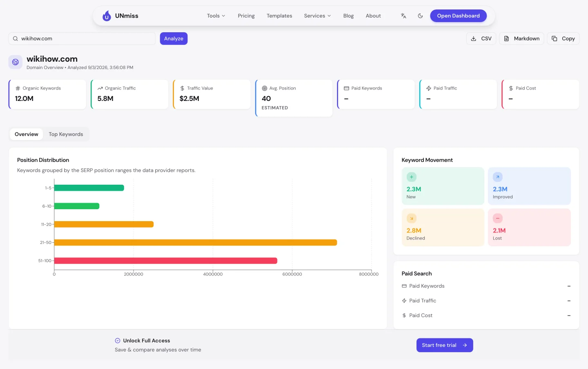
Task: Click the Improved keywords arrow icon
Action: pos(498,177)
